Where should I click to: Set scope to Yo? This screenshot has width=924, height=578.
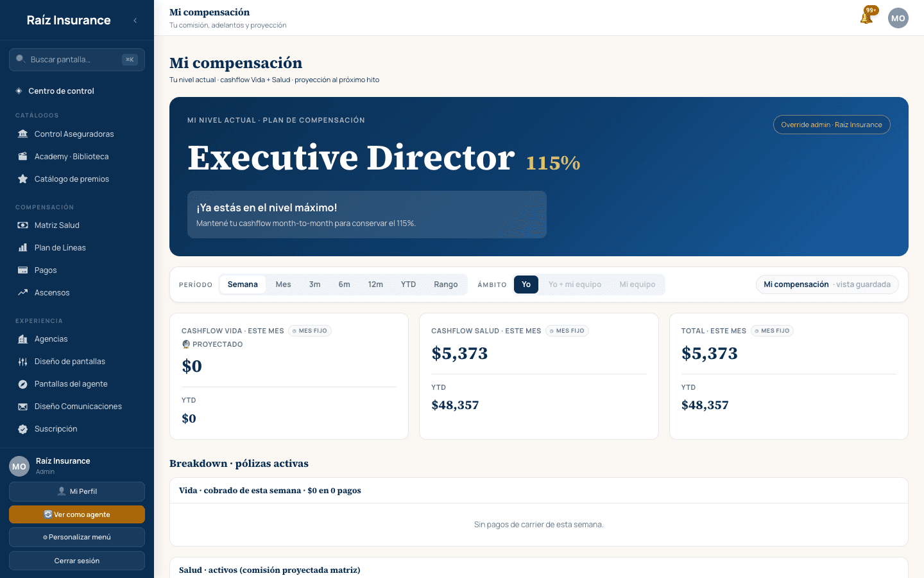pyautogui.click(x=526, y=285)
